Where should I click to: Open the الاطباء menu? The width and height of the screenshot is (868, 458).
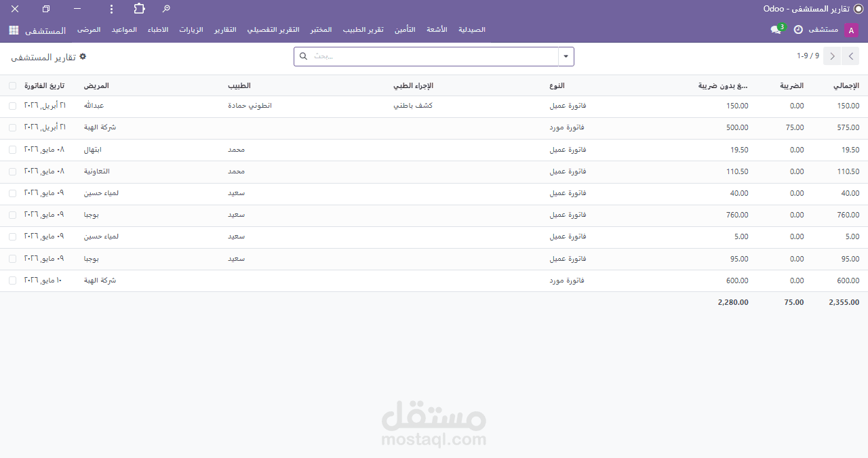coord(158,30)
